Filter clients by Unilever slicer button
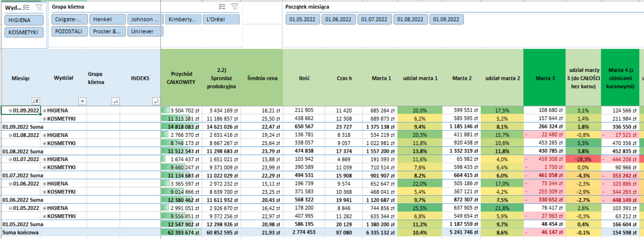The width and height of the screenshot is (644, 239). pyautogui.click(x=145, y=31)
